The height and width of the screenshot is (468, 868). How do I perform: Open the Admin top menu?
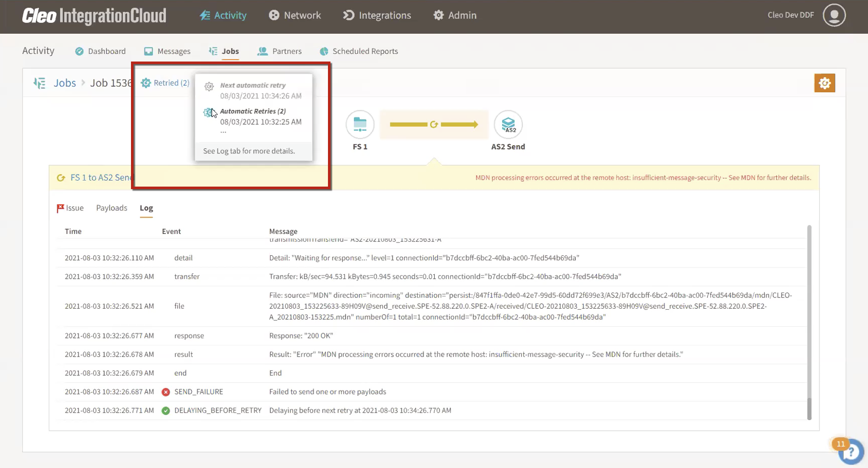455,15
